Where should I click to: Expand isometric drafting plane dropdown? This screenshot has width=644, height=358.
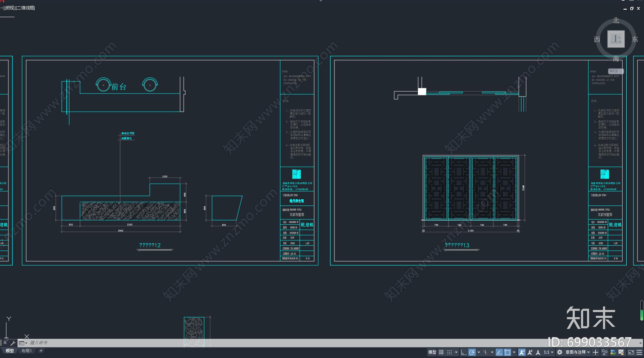pos(492,352)
